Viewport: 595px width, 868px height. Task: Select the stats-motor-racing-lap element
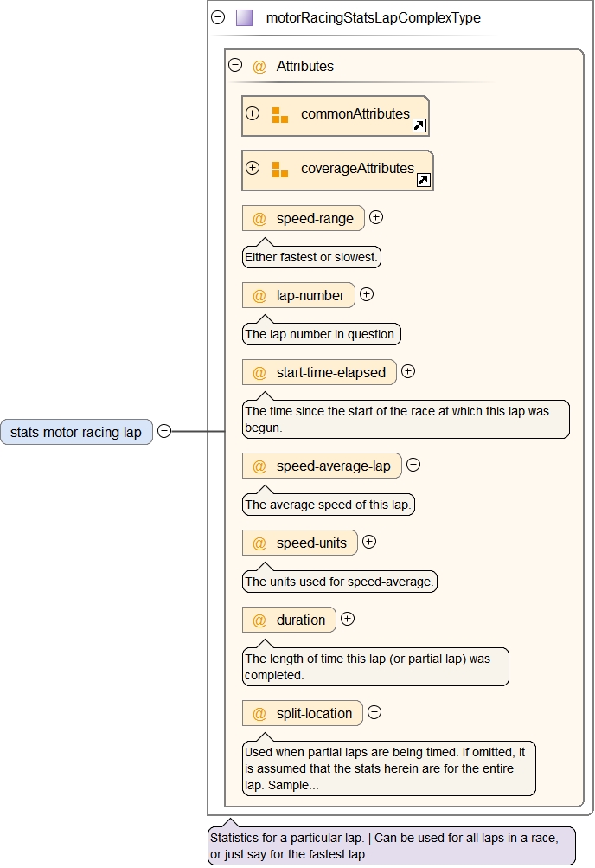point(76,432)
